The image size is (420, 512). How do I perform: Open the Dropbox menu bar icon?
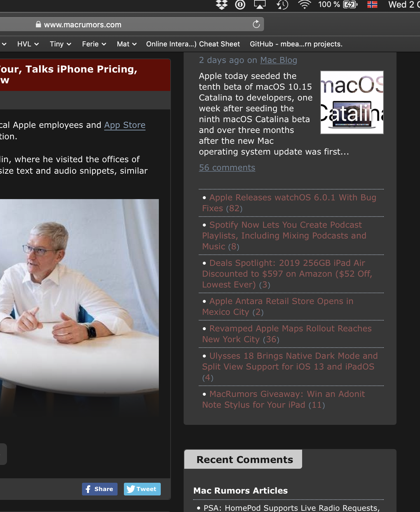coord(221,5)
